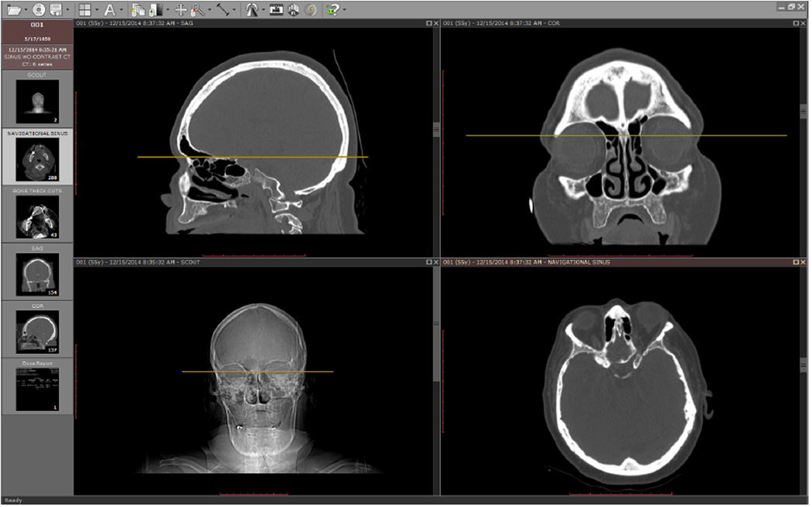This screenshot has height=507, width=812.
Task: Select the screen layout grid icon
Action: point(84,10)
